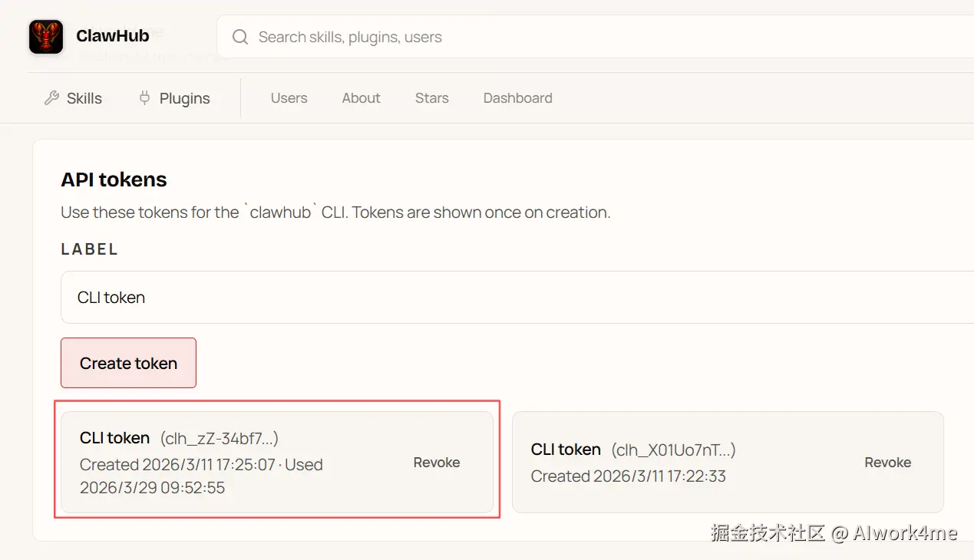Go to the Users page
Screen dimensions: 974x560
289,98
